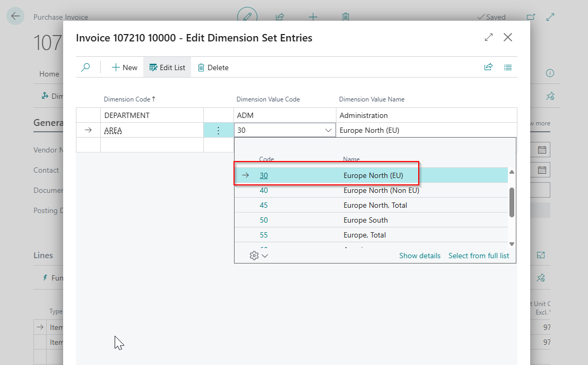Click the Functions lightning icon in Lines
The width and height of the screenshot is (588, 365).
(x=45, y=278)
